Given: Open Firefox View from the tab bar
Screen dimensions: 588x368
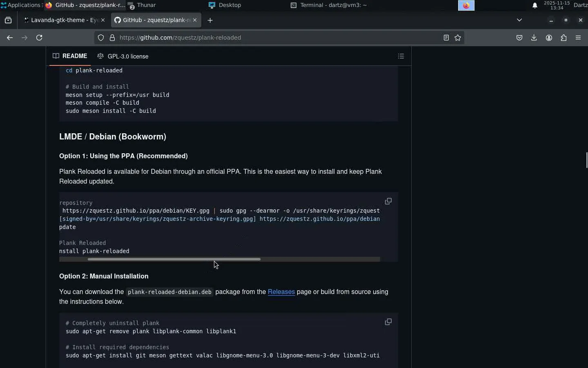Looking at the screenshot, I should click(x=8, y=20).
